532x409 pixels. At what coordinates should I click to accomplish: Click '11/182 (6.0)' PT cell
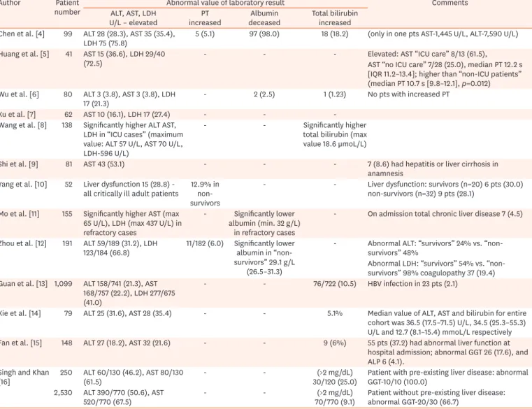(205, 243)
